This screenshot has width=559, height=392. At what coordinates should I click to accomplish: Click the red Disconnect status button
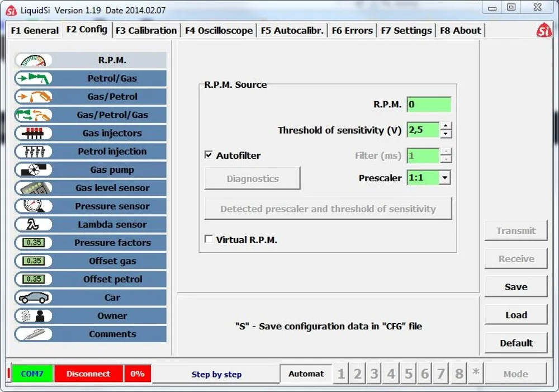[x=88, y=374]
